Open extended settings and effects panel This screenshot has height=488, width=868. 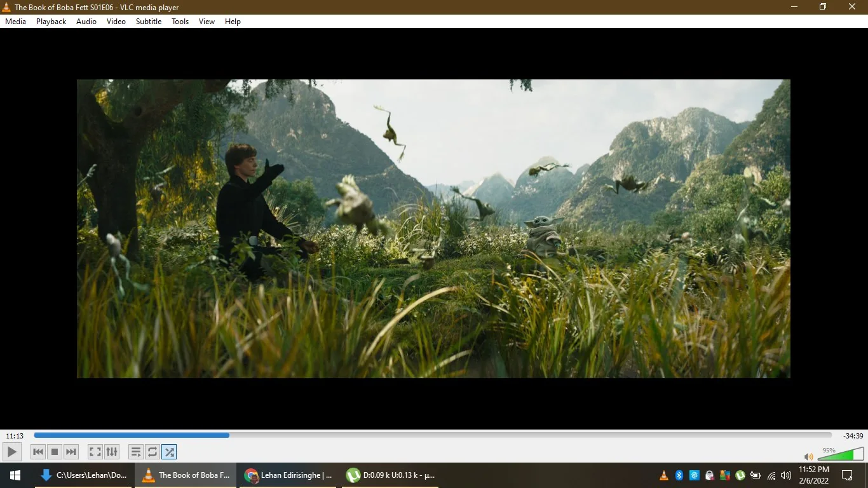tap(112, 452)
